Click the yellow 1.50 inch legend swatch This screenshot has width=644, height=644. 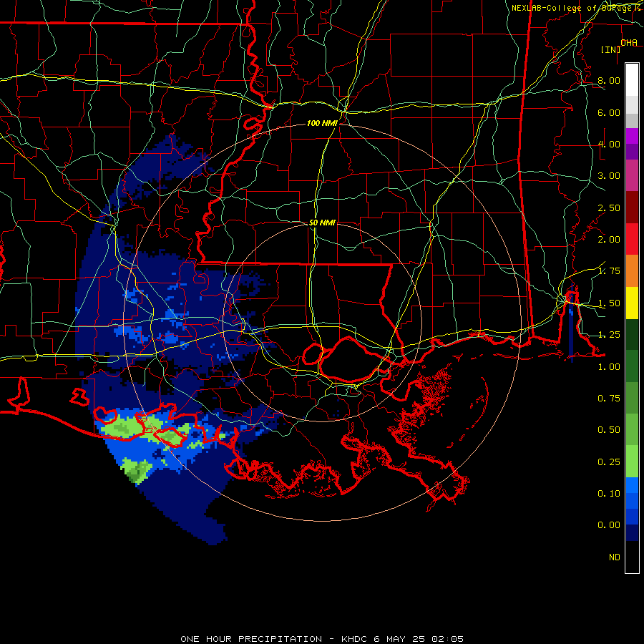(632, 303)
